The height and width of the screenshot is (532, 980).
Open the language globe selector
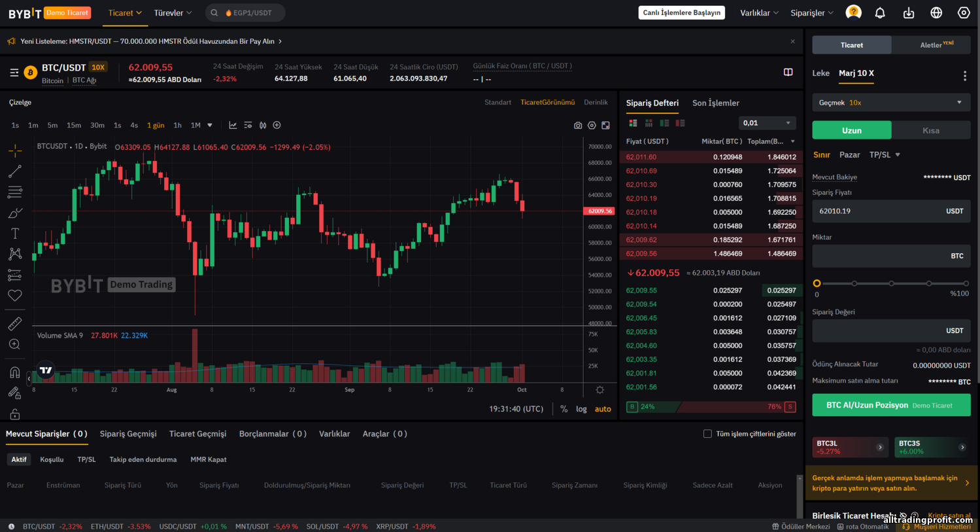coord(936,12)
